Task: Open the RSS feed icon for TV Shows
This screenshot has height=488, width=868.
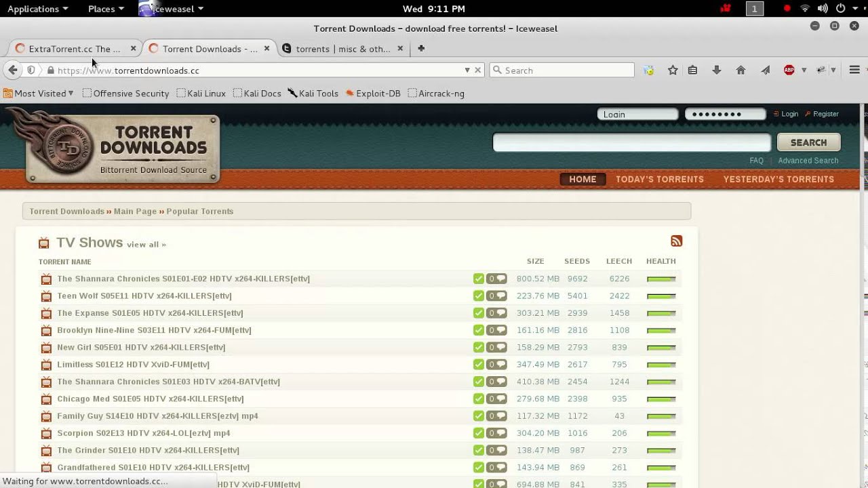Action: pyautogui.click(x=676, y=241)
